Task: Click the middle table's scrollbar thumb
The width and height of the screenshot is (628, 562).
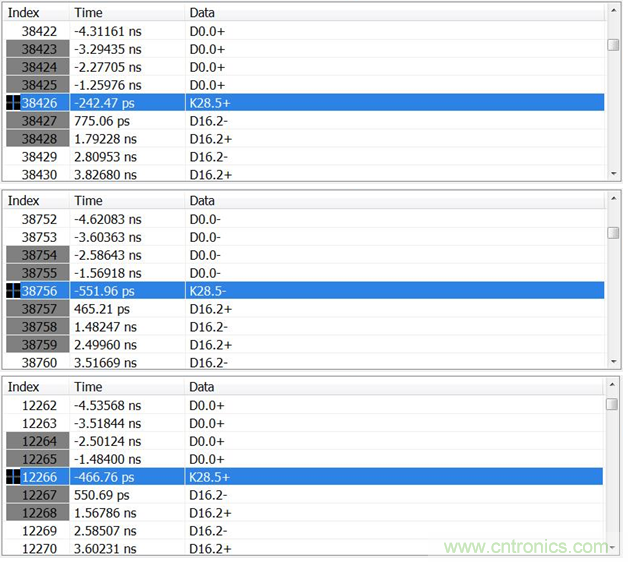Action: click(613, 233)
